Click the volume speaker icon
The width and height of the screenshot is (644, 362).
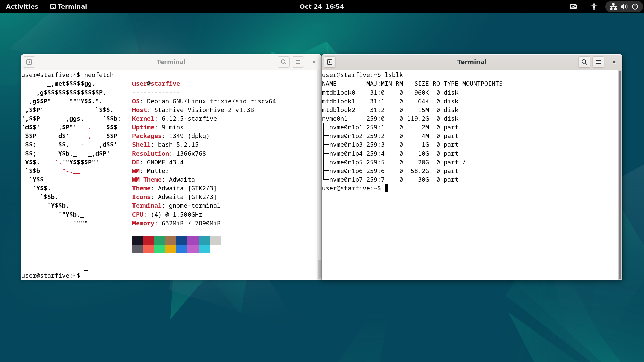pos(624,7)
